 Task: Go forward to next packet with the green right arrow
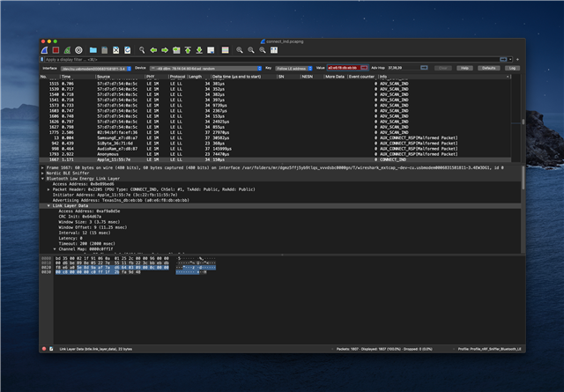tap(165, 50)
